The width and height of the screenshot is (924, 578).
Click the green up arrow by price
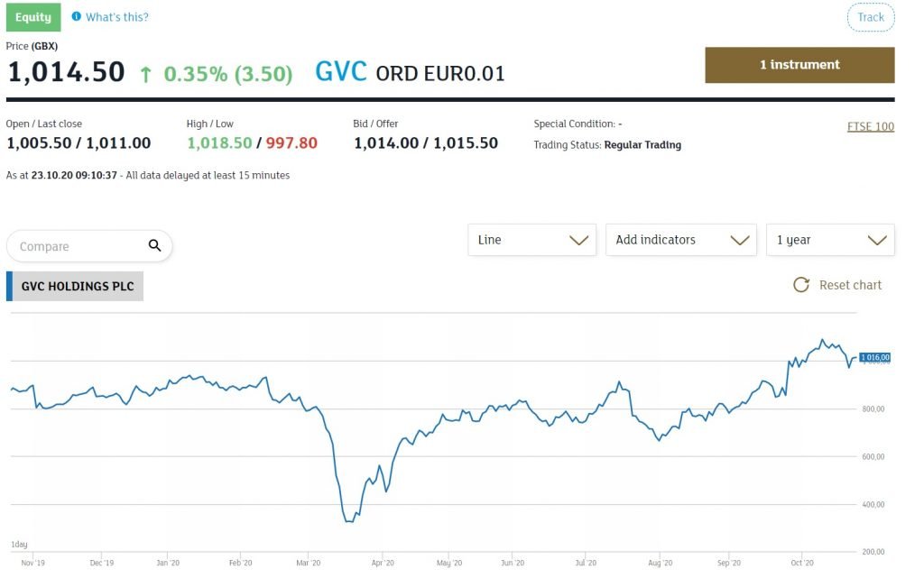pyautogui.click(x=145, y=74)
